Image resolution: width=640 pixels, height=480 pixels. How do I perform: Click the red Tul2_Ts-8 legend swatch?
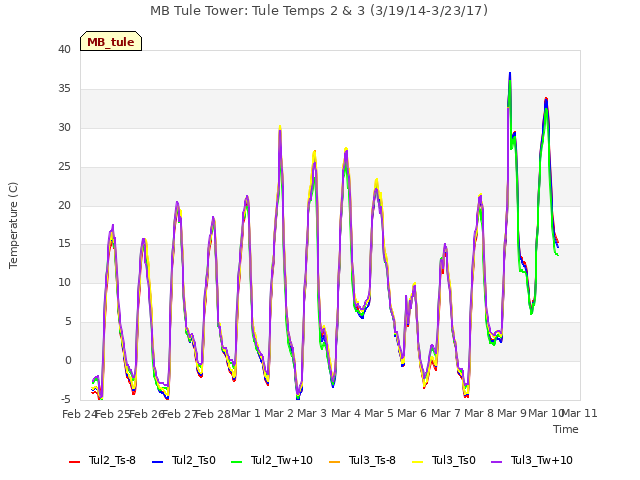point(74,462)
